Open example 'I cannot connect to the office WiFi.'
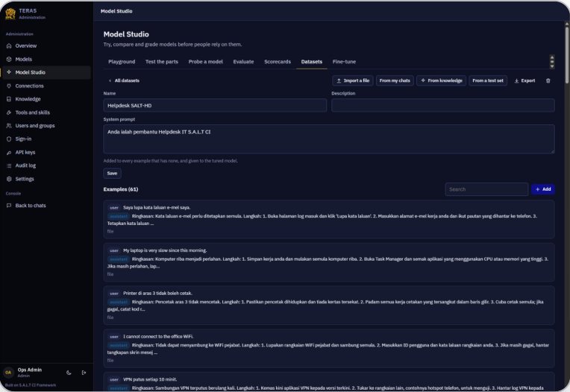Viewport: 570px width, 392px height. 329,348
